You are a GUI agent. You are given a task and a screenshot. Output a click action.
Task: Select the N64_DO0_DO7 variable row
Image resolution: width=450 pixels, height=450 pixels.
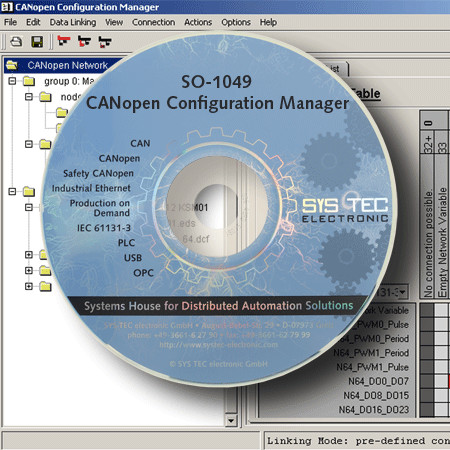pos(378,381)
